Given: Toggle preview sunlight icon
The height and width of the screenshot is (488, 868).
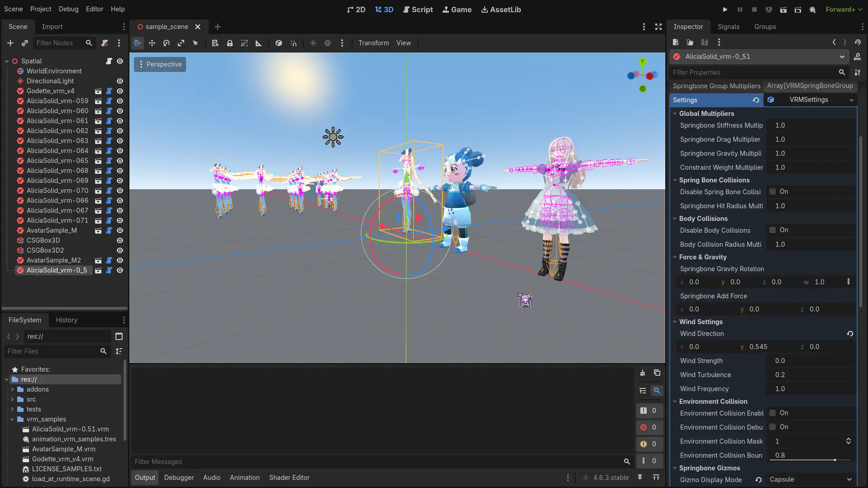Looking at the screenshot, I should click(x=313, y=43).
